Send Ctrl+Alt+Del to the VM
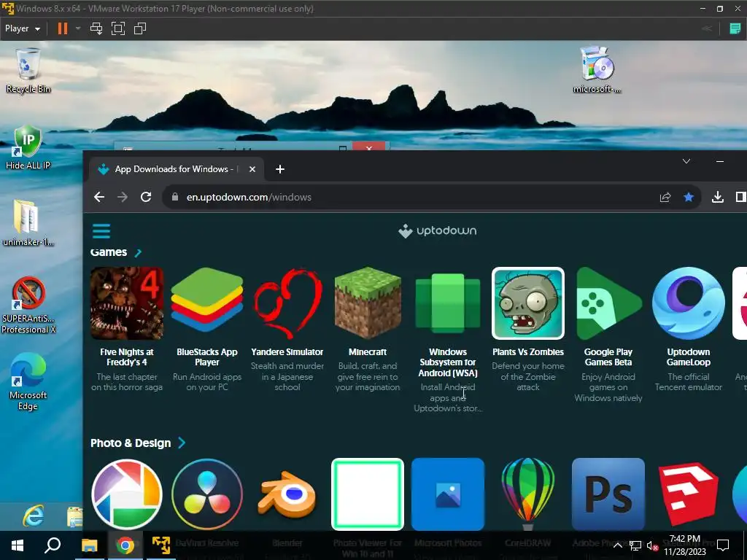The height and width of the screenshot is (560, 747). point(96,28)
